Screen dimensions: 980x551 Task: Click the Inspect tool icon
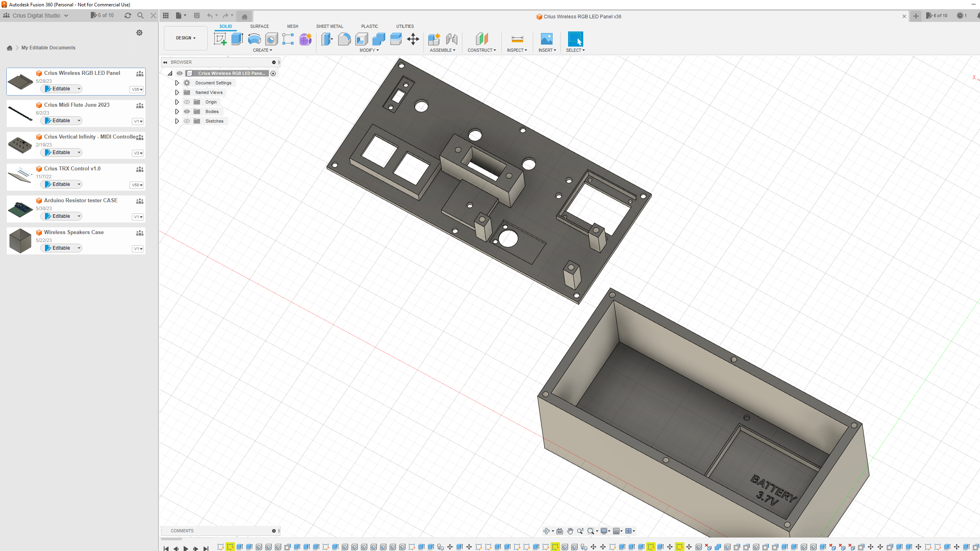tap(517, 39)
